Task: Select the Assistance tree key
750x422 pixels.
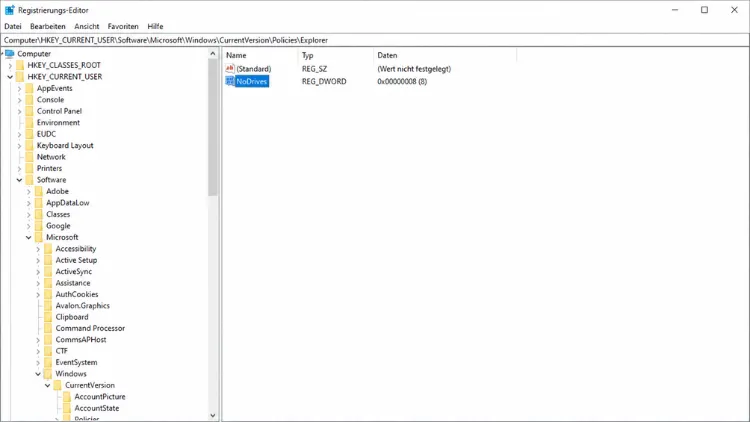Action: (x=73, y=283)
